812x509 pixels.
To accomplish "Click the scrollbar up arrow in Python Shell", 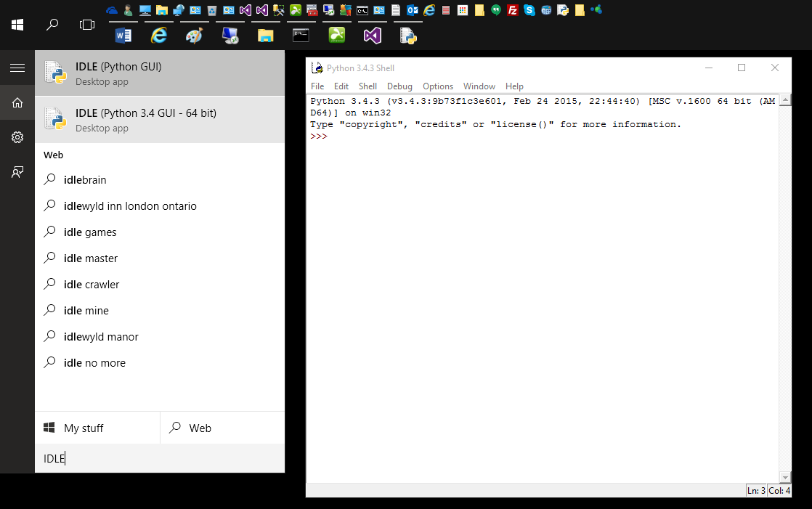I will pos(785,100).
